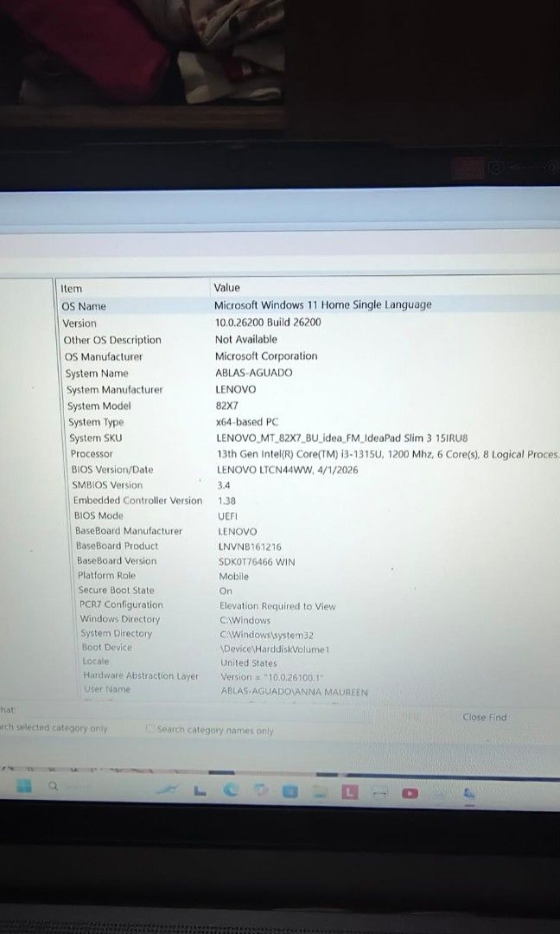Click value Microsoft Windows 11 Home Single Language
This screenshot has height=934, width=560.
(x=323, y=304)
